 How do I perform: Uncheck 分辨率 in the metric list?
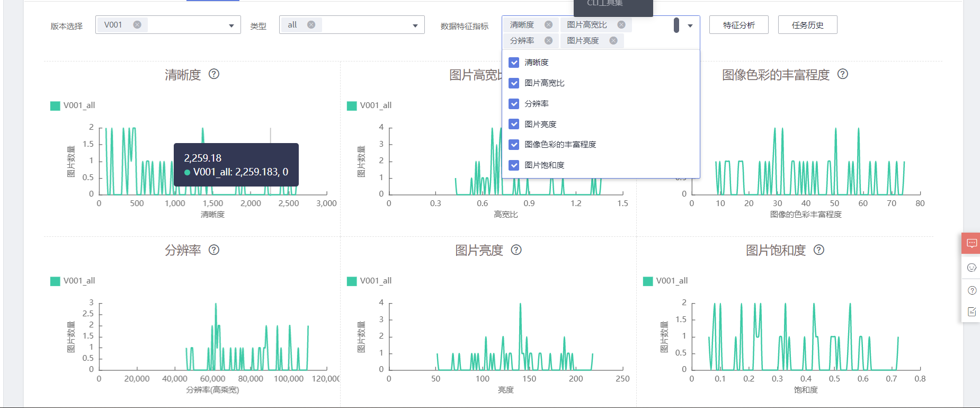click(x=514, y=104)
